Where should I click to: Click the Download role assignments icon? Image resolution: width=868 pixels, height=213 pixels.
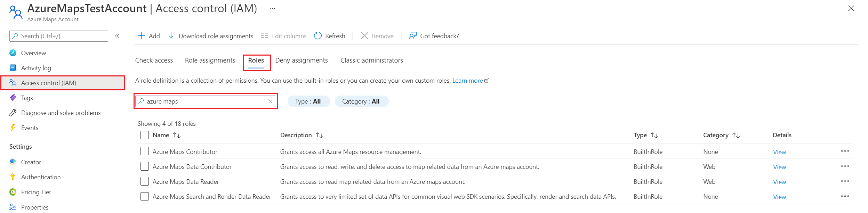click(x=171, y=36)
